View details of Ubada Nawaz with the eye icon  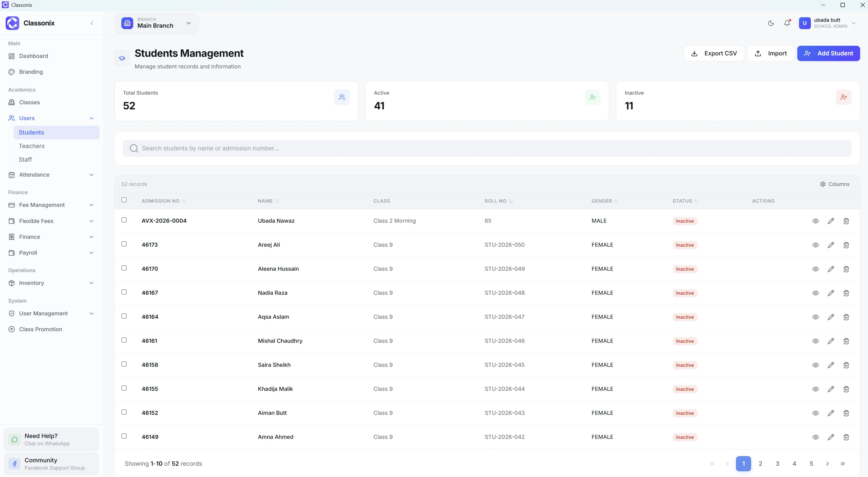click(x=815, y=221)
